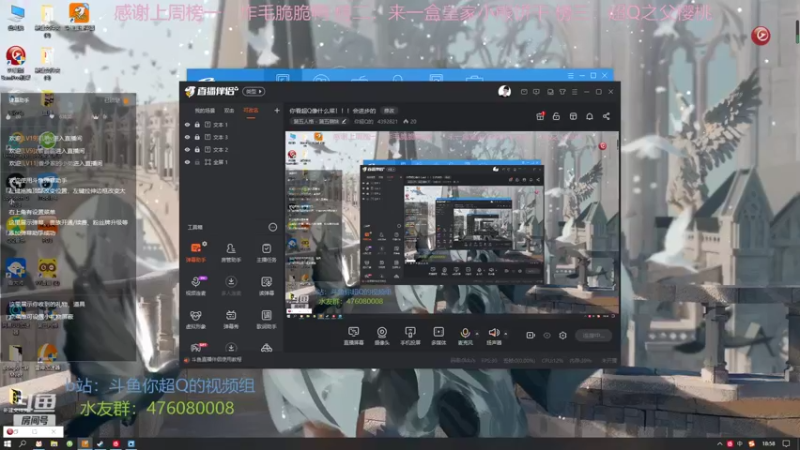This screenshot has width=800, height=450.
Task: Add 手机投屏 phone mirroring source
Action: (x=410, y=336)
